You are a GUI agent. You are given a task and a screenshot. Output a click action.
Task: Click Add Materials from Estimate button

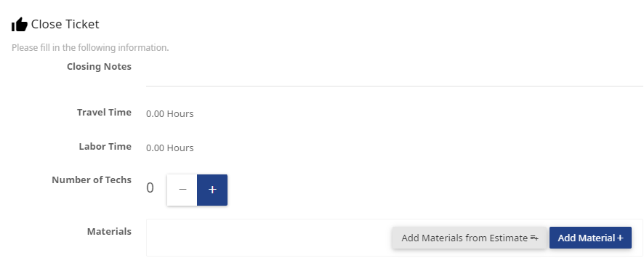470,238
